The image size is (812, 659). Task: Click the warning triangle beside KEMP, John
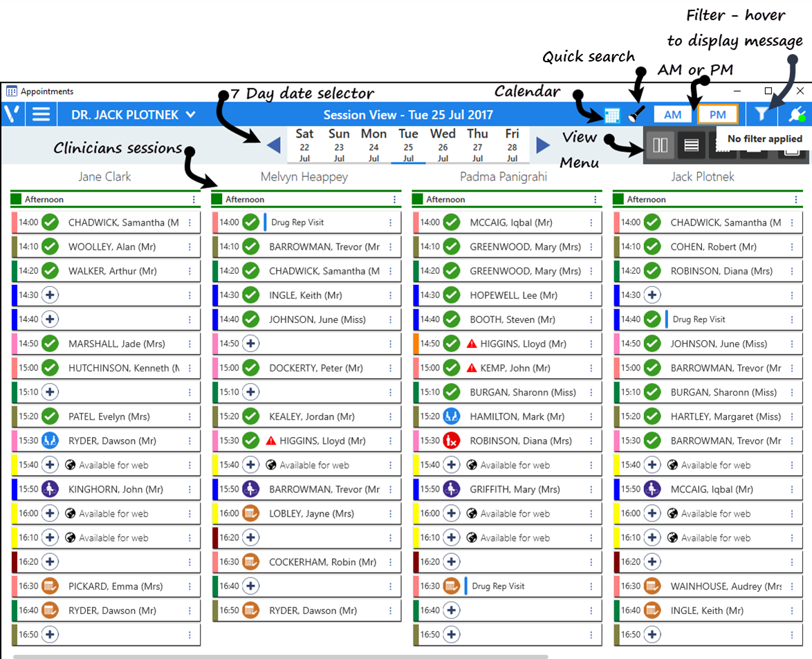click(472, 368)
